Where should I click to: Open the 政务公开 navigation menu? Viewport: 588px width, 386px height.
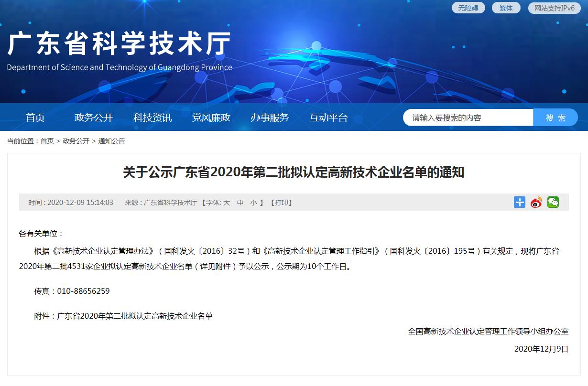(93, 117)
